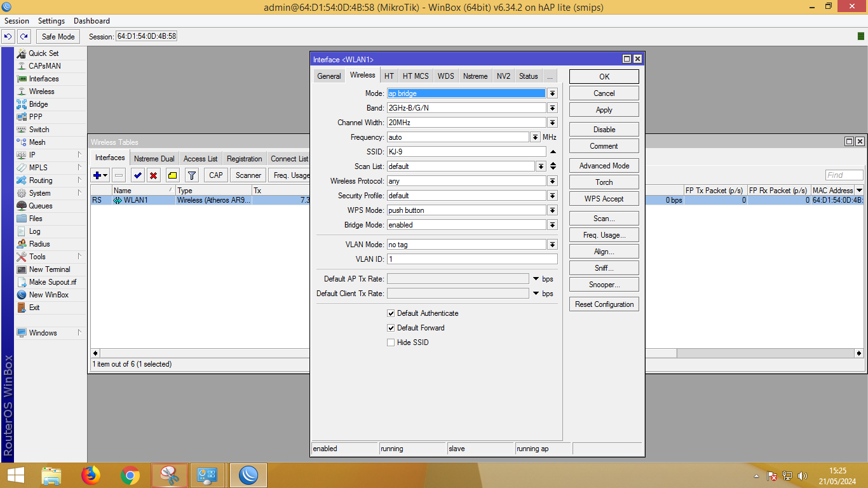The image size is (868, 488).
Task: Click the red X disable icon
Action: (x=153, y=175)
